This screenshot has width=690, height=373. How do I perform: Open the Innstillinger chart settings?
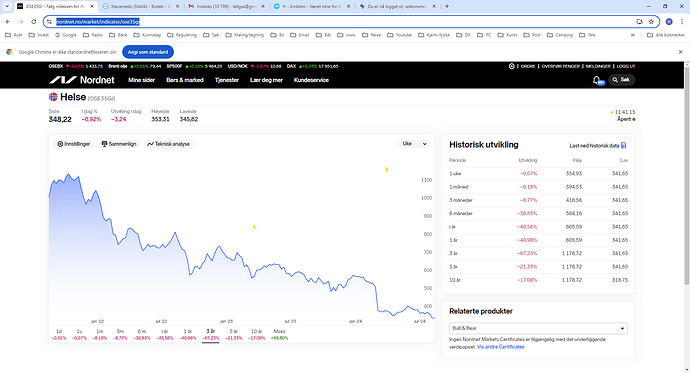coord(73,144)
